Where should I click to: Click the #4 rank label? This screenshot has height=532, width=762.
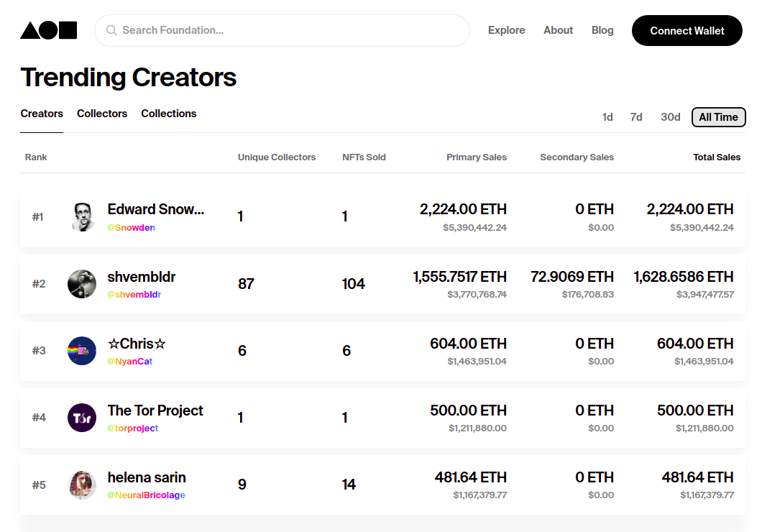point(39,418)
